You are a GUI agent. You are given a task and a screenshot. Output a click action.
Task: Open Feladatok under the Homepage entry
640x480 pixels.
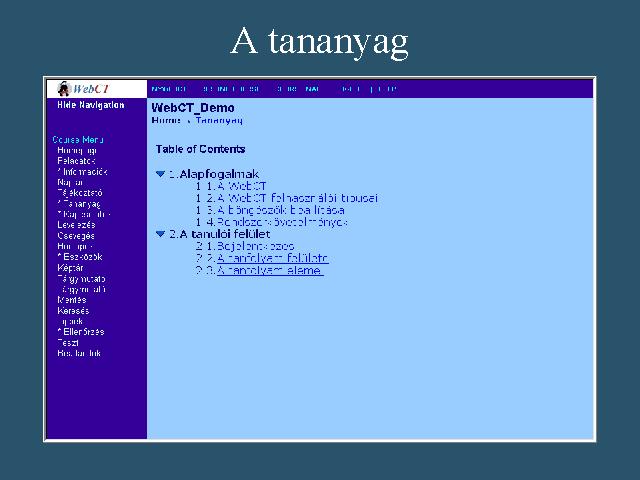(x=76, y=161)
